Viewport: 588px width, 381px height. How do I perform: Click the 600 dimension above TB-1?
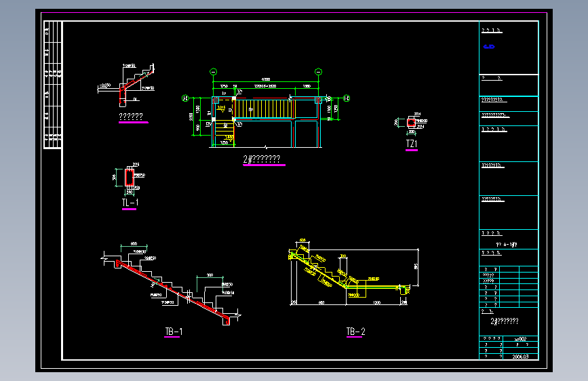coord(134,244)
